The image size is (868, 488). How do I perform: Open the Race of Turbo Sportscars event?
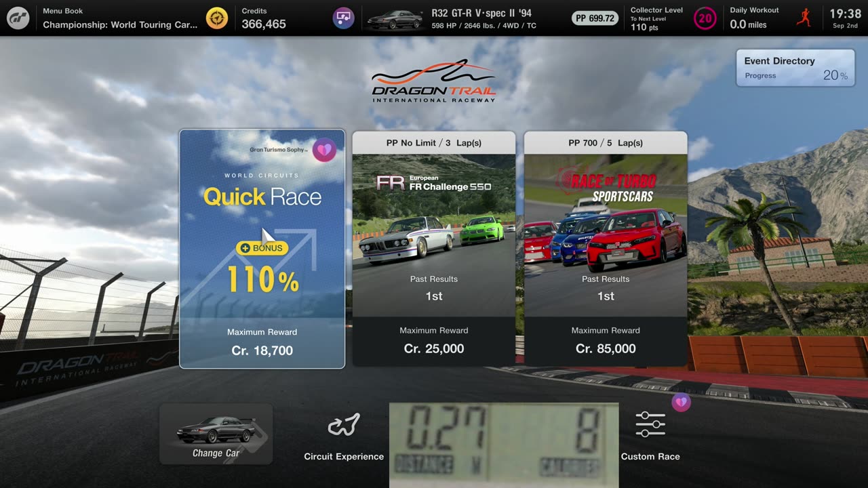click(606, 249)
